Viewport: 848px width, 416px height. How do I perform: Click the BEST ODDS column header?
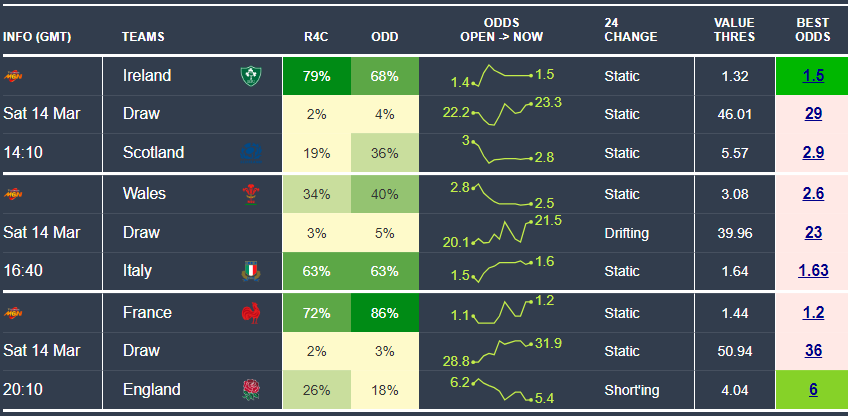point(812,30)
